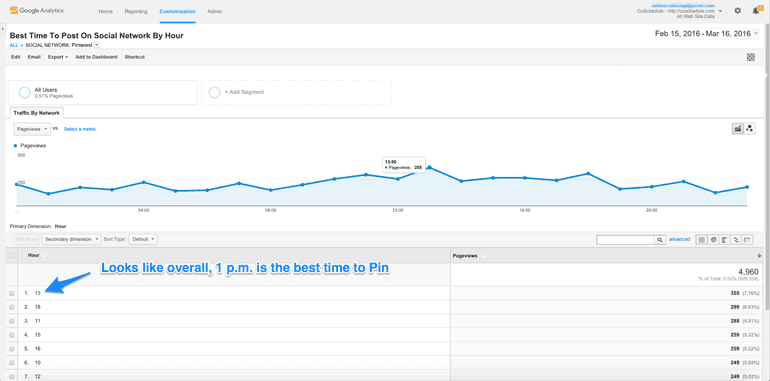Open the Sort Type Default dropdown
This screenshot has width=770, height=381.
click(x=143, y=240)
